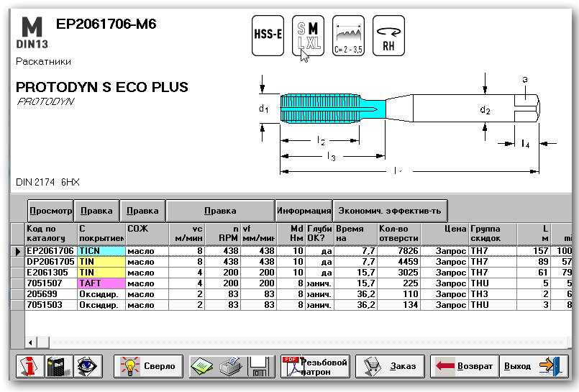The height and width of the screenshot is (392, 579).
Task: Click the Сверло lightbulb button
Action: (x=148, y=366)
